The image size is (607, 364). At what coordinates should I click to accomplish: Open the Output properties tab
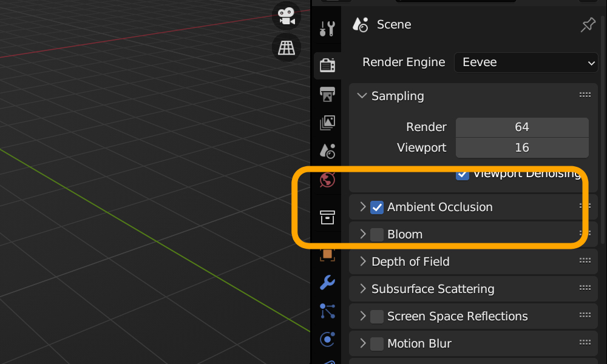[328, 94]
